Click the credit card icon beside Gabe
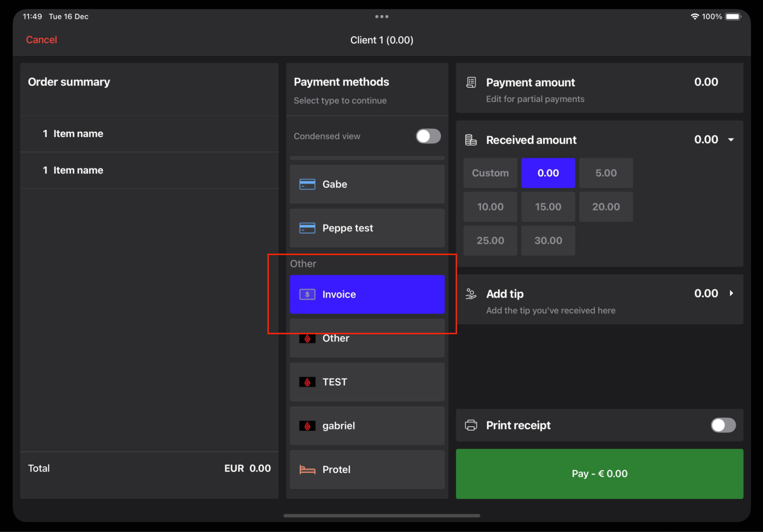The height and width of the screenshot is (532, 763). 307,184
